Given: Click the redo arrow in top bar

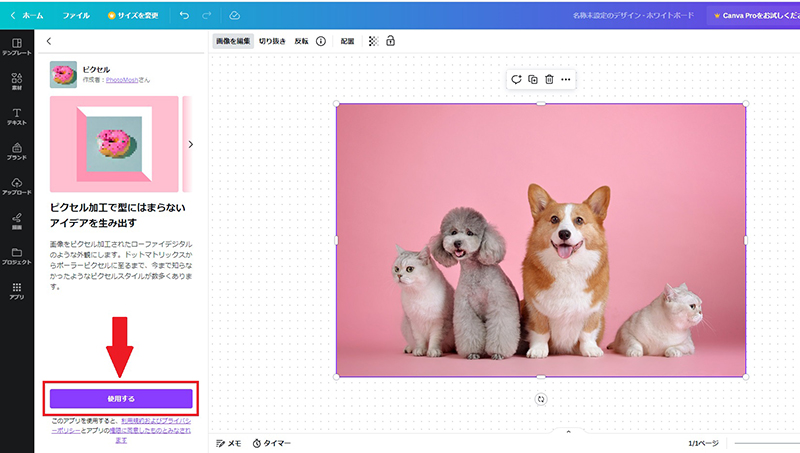Looking at the screenshot, I should pos(207,15).
